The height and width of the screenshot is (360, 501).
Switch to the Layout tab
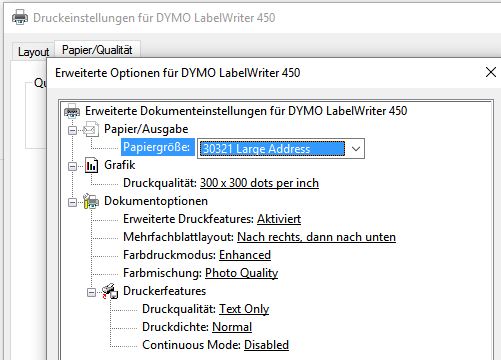click(x=33, y=52)
